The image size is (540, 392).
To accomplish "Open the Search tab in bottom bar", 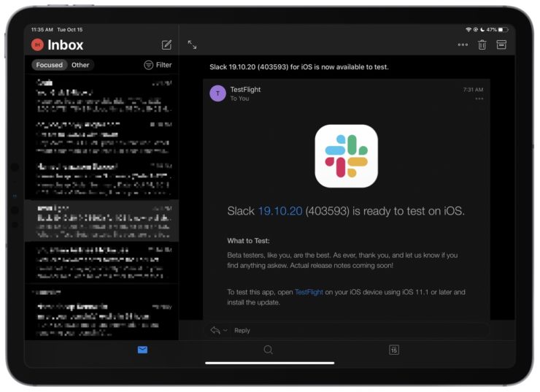I will (269, 350).
